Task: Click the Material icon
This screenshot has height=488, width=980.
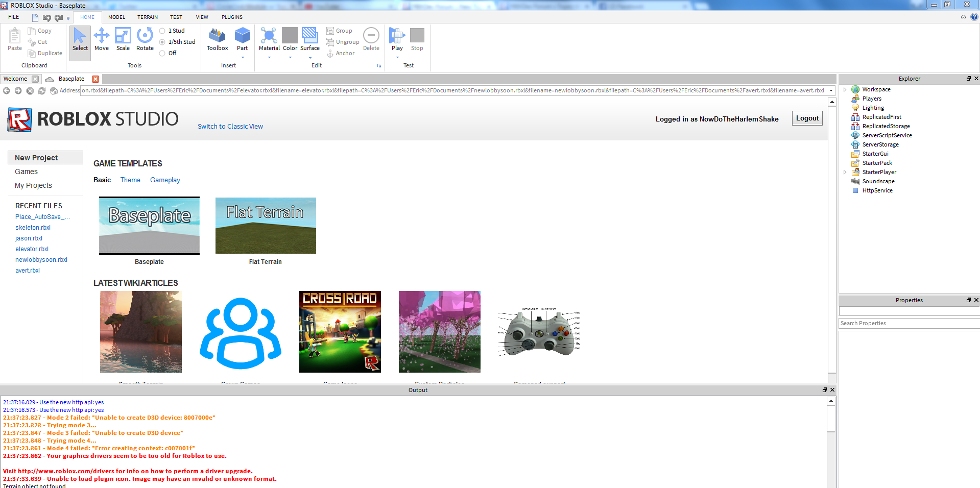Action: pos(269,36)
